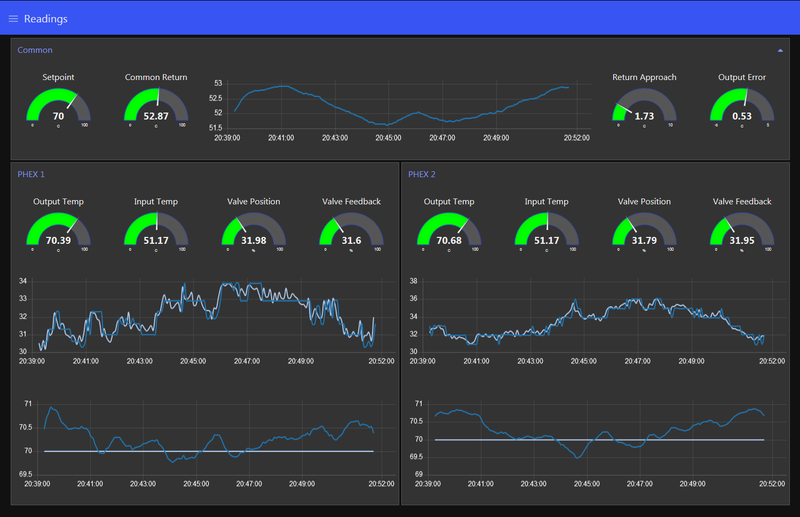Click the Output Error label
Screen dimensions: 800x517
(x=742, y=77)
